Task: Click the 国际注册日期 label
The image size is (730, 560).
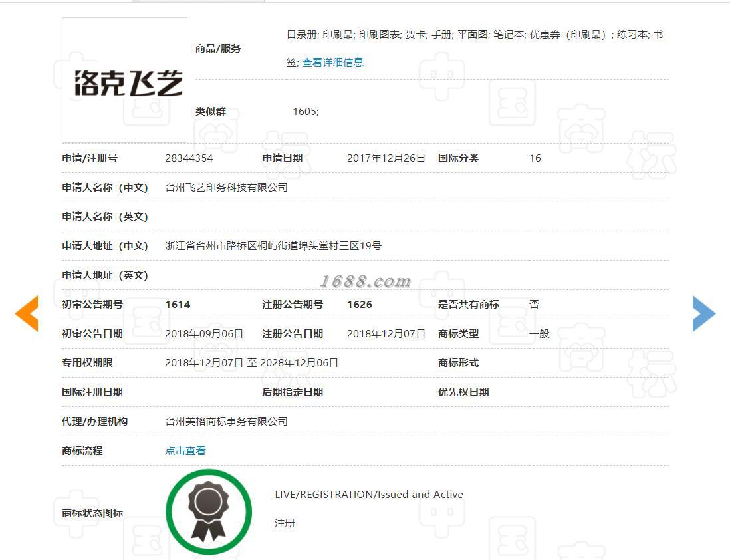Action: (x=92, y=392)
